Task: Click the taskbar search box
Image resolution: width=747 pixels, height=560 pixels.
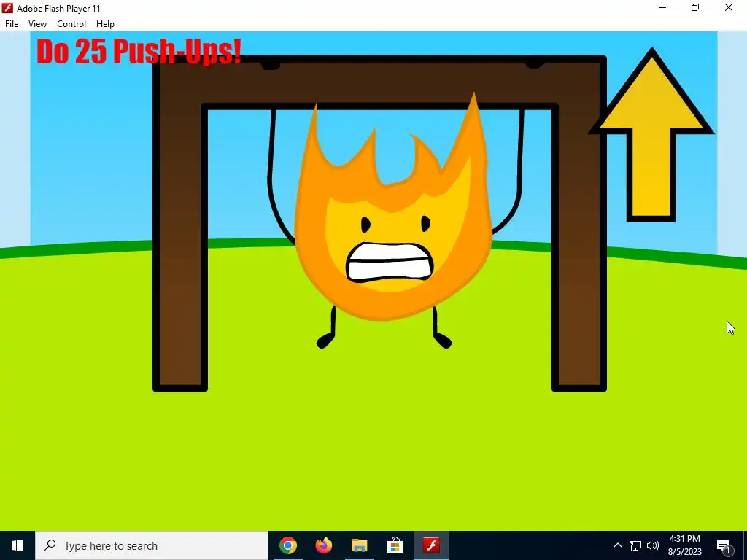Action: pos(152,545)
